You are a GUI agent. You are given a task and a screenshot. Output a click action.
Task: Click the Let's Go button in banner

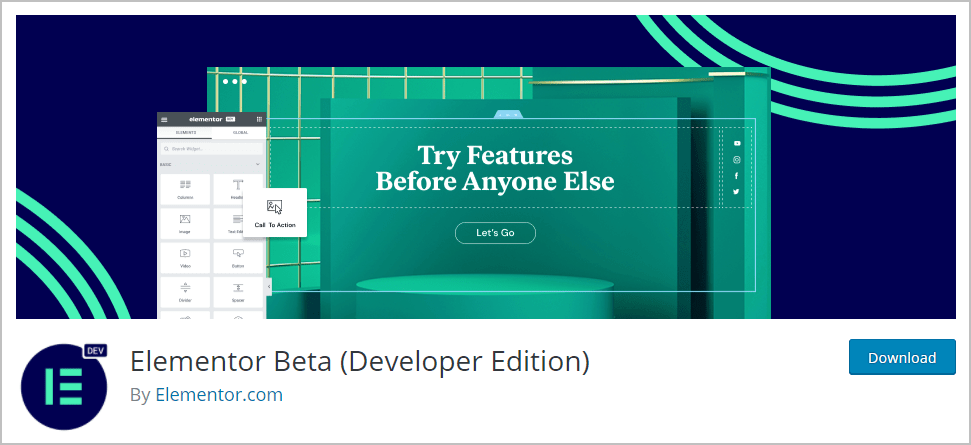[495, 233]
